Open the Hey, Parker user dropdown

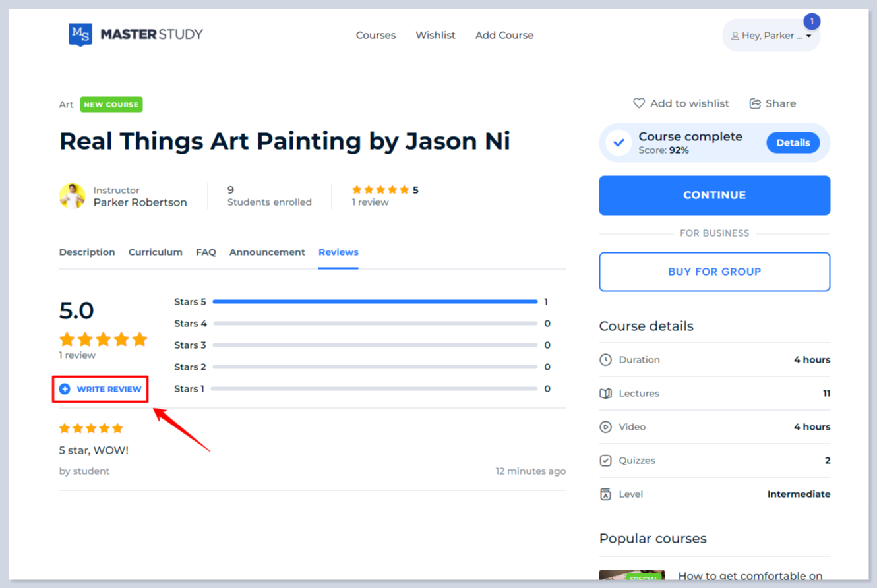click(x=771, y=36)
